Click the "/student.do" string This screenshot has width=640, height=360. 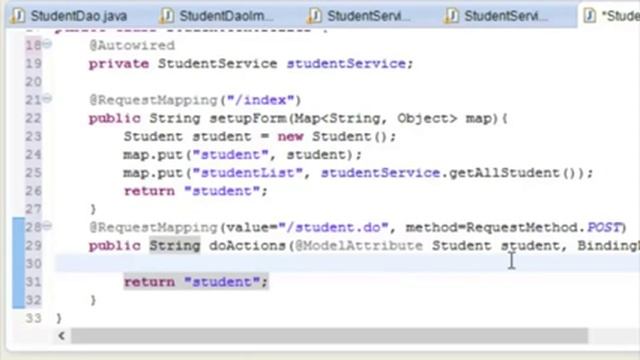click(x=333, y=227)
